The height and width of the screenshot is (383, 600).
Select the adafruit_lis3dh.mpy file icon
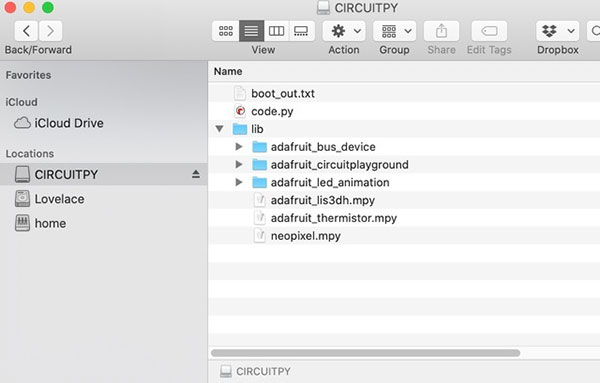(x=260, y=200)
